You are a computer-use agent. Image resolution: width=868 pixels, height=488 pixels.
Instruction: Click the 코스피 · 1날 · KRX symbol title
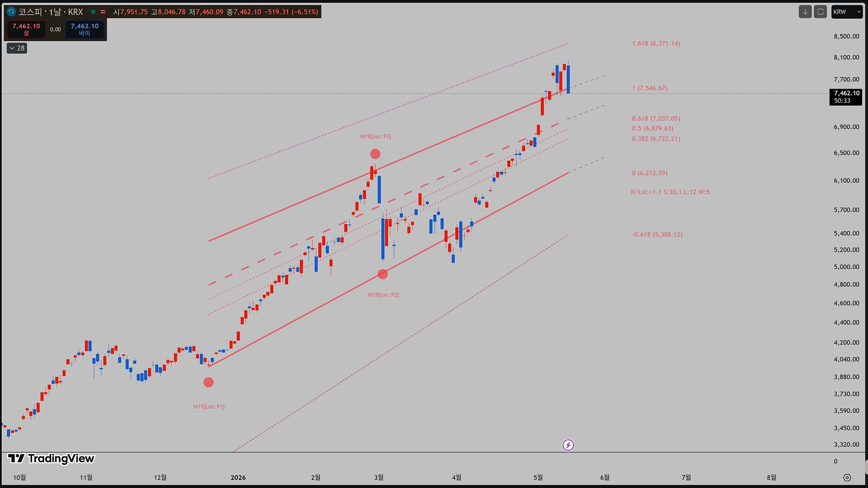pyautogui.click(x=51, y=12)
